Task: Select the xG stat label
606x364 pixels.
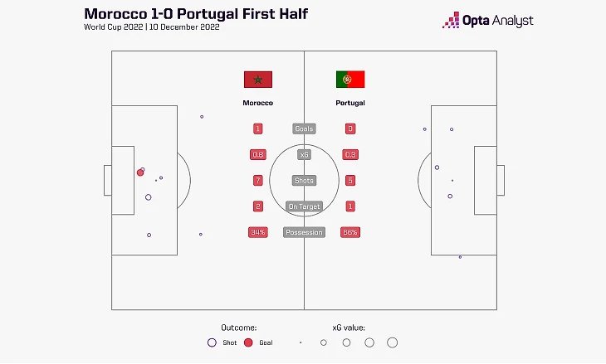Action: (x=304, y=154)
